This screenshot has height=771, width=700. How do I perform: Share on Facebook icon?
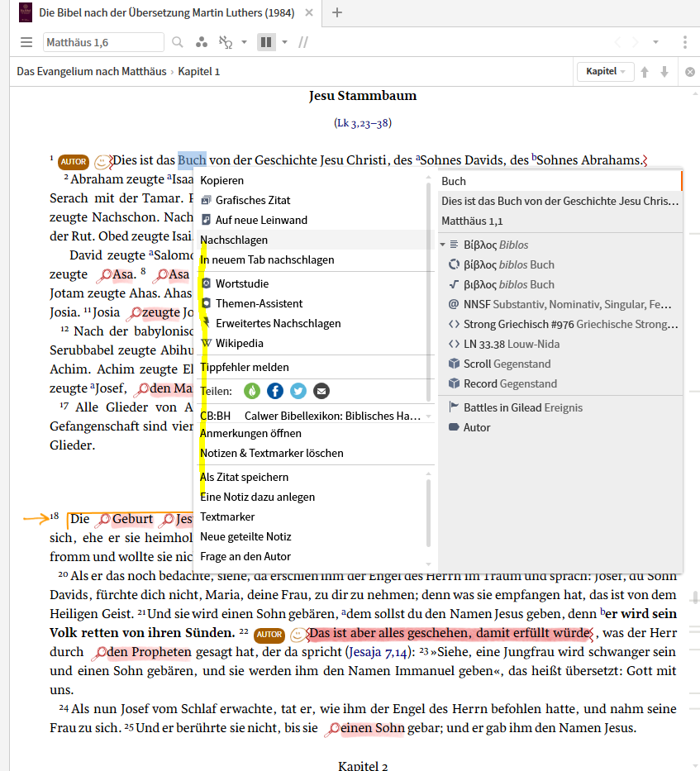(275, 391)
